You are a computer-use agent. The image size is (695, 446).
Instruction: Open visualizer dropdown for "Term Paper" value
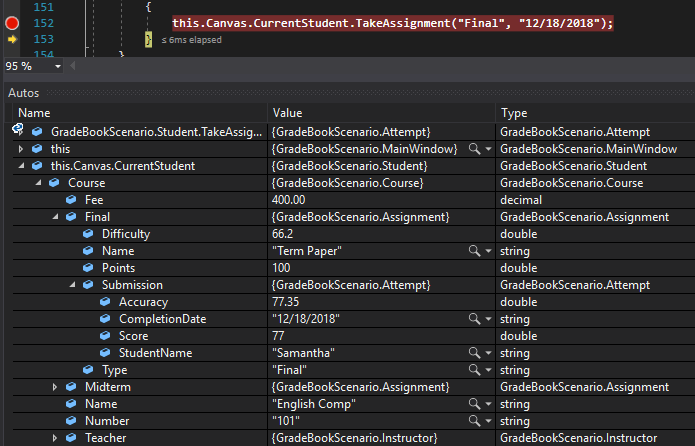[x=488, y=251]
